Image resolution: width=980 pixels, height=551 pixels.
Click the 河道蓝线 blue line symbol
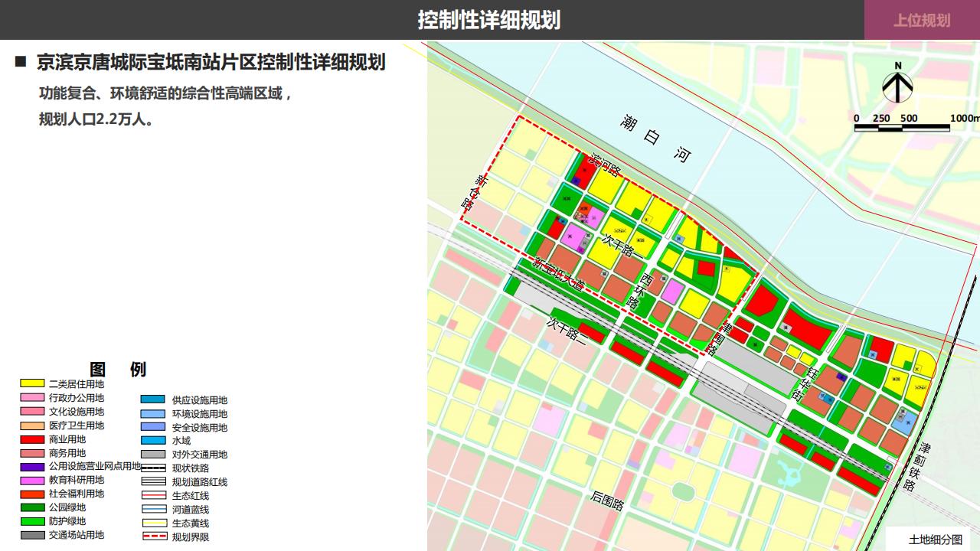pyautogui.click(x=152, y=509)
